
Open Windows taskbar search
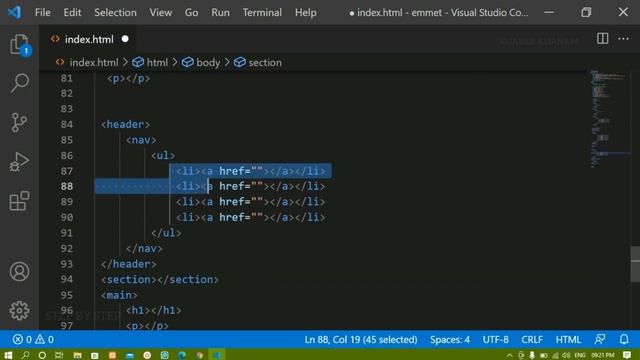tap(25, 355)
